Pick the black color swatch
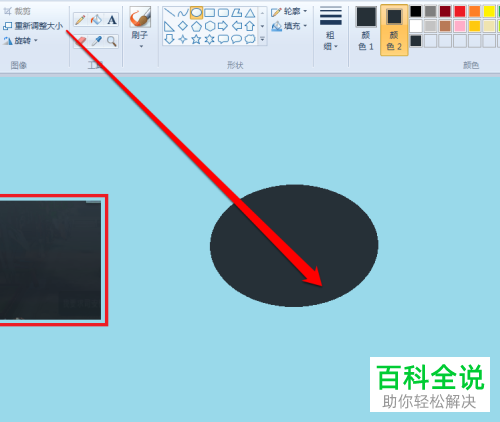The height and width of the screenshot is (422, 500). pos(416,11)
